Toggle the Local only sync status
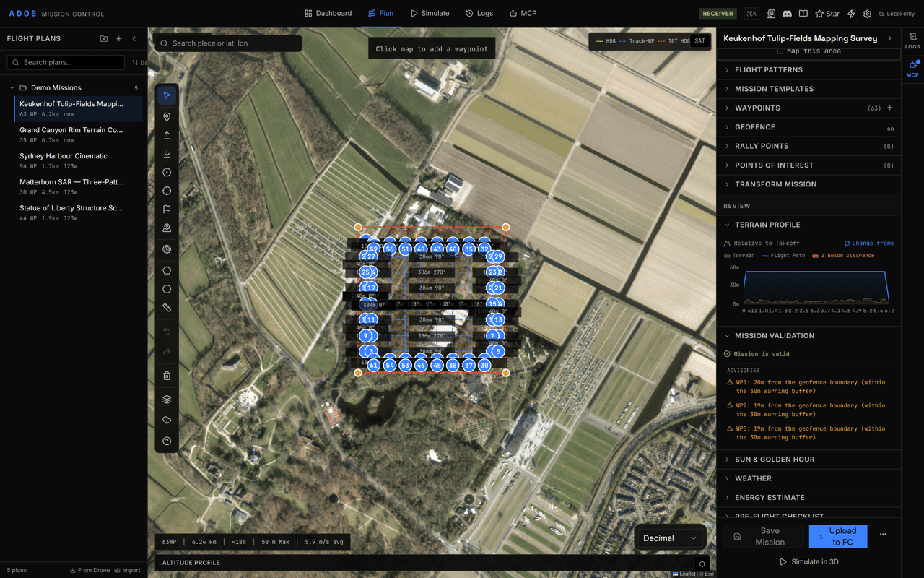 [897, 14]
